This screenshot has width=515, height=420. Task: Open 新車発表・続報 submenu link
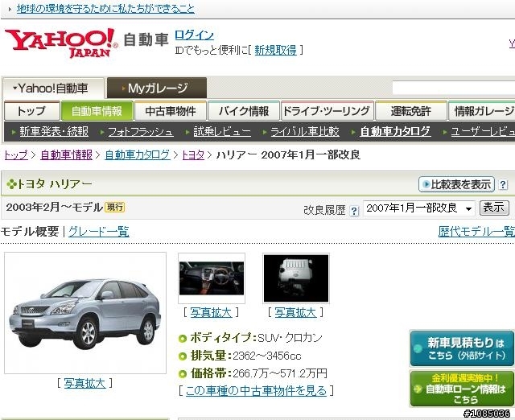[x=54, y=132]
